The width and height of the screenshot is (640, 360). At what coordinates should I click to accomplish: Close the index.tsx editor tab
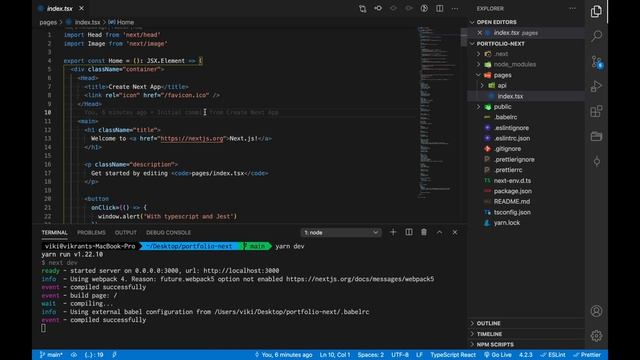(81, 9)
